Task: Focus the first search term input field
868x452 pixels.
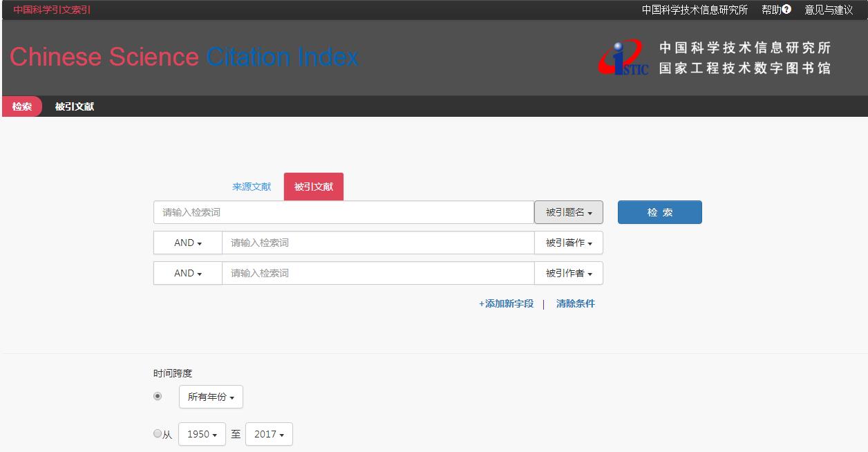Action: tap(343, 212)
